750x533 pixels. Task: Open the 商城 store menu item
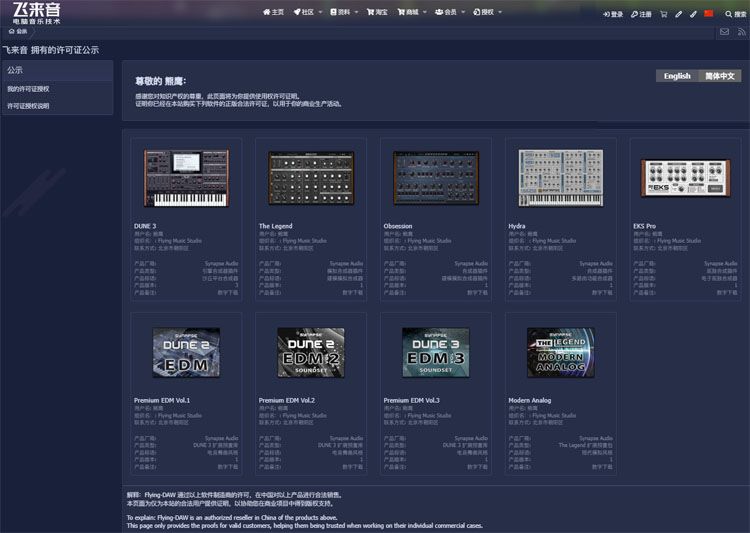(408, 12)
